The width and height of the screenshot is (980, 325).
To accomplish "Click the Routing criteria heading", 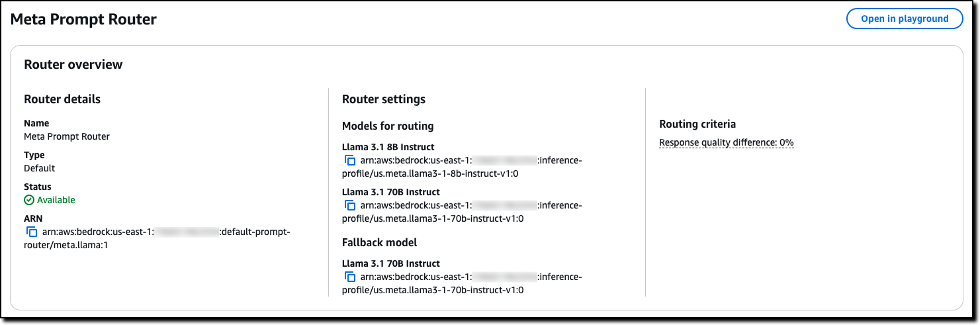I will 697,124.
